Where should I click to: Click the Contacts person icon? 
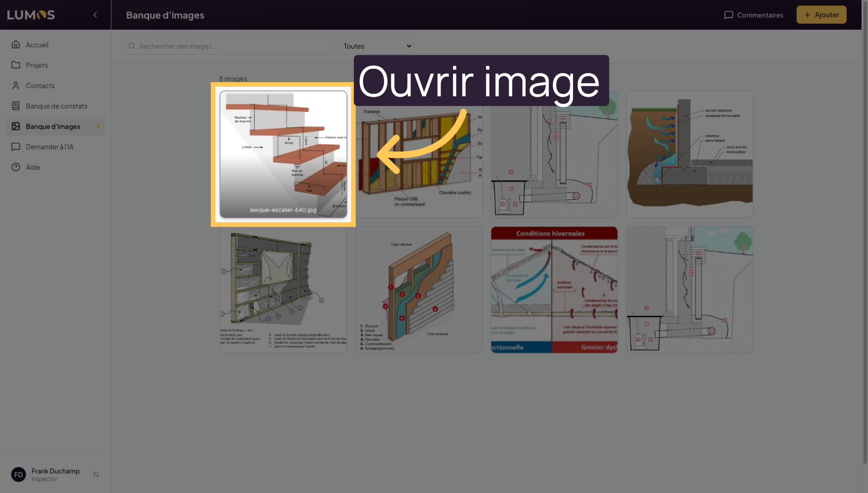point(16,86)
